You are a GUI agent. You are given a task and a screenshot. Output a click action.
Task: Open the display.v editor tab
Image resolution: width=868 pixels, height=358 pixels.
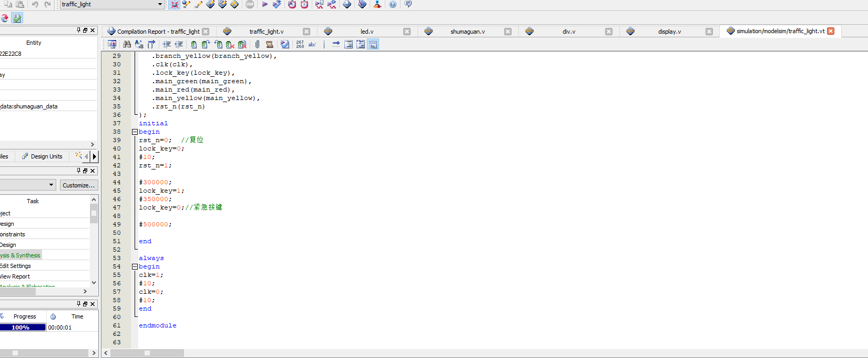pos(669,32)
